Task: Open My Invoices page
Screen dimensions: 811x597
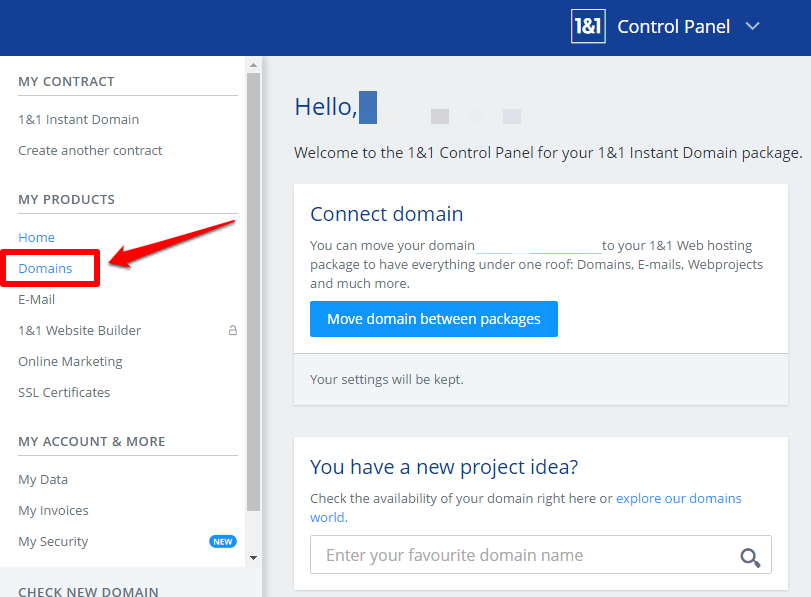Action: [53, 511]
